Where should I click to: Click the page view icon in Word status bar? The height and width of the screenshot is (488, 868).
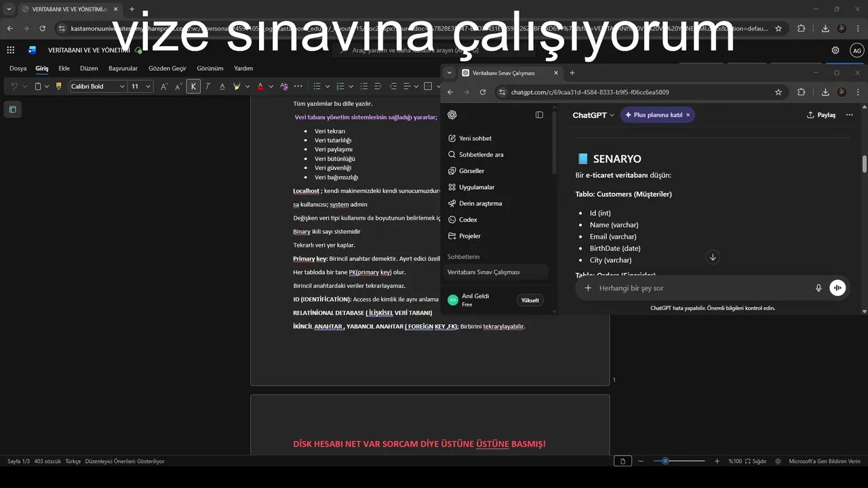coord(623,461)
